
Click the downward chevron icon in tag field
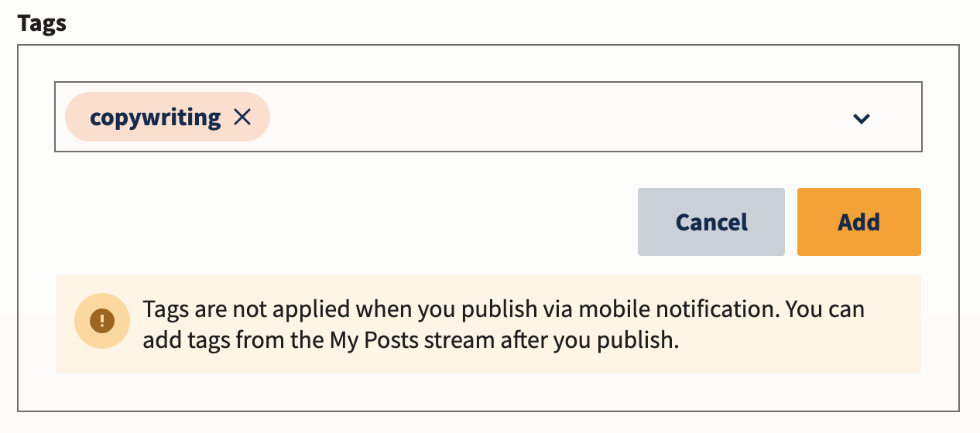861,118
